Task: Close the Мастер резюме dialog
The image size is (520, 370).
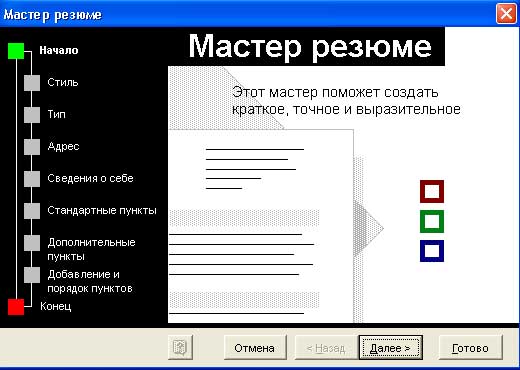Action: pos(506,14)
